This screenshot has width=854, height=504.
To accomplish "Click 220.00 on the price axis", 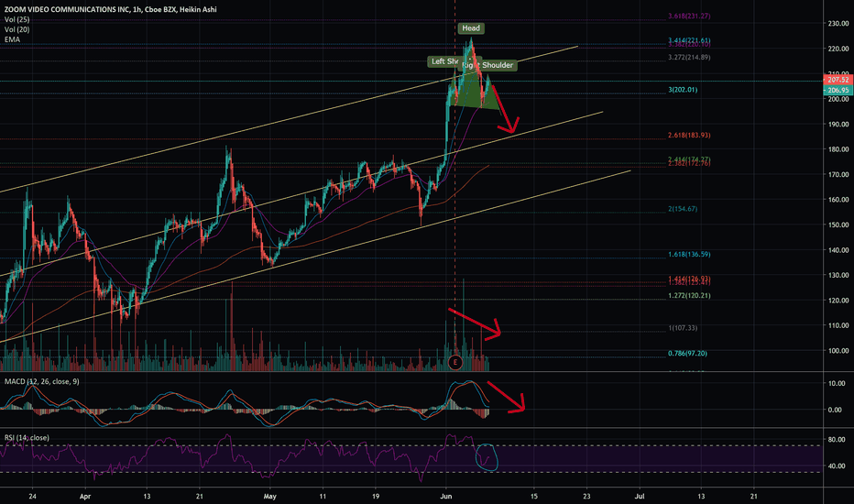I will tap(838, 49).
